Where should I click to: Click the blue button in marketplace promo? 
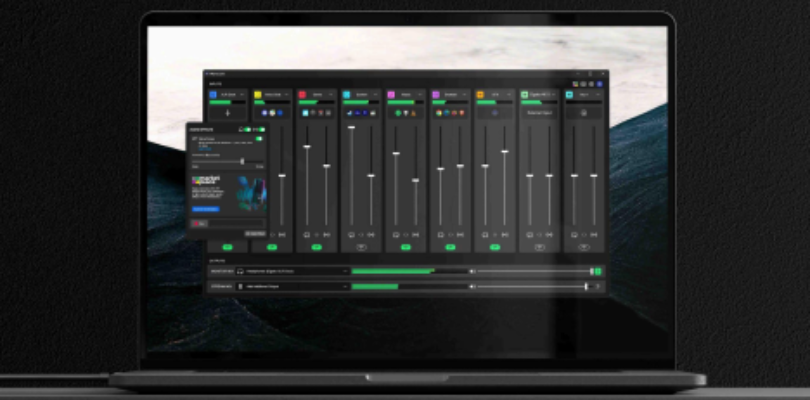tap(205, 209)
